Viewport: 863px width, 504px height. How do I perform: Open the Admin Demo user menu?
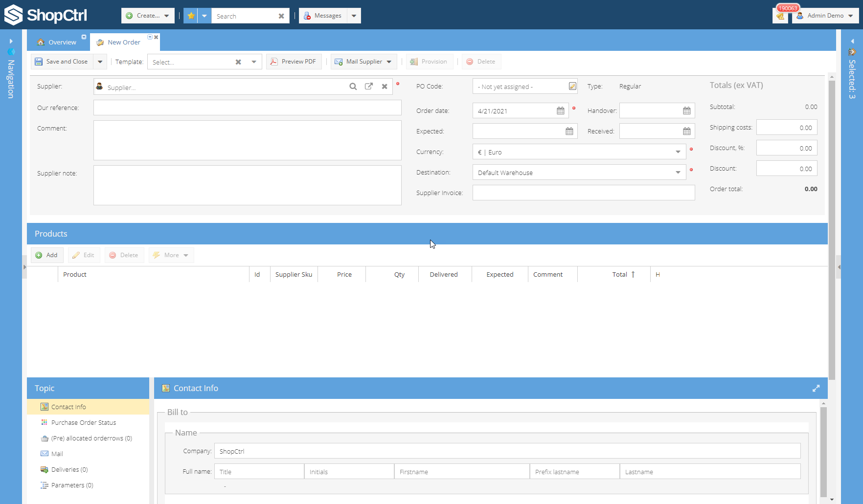tap(825, 16)
